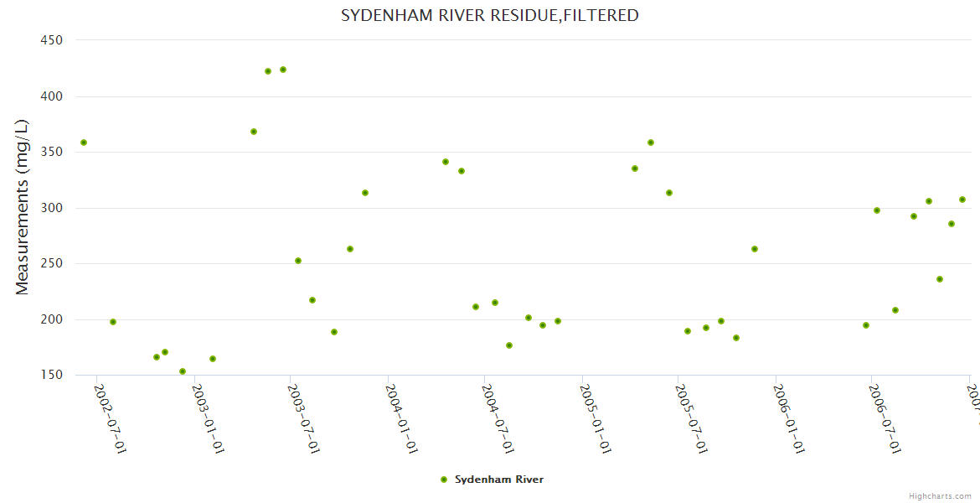This screenshot has width=980, height=503.
Task: Click the spring 2004 point near 341 mg/L
Action: [x=446, y=162]
